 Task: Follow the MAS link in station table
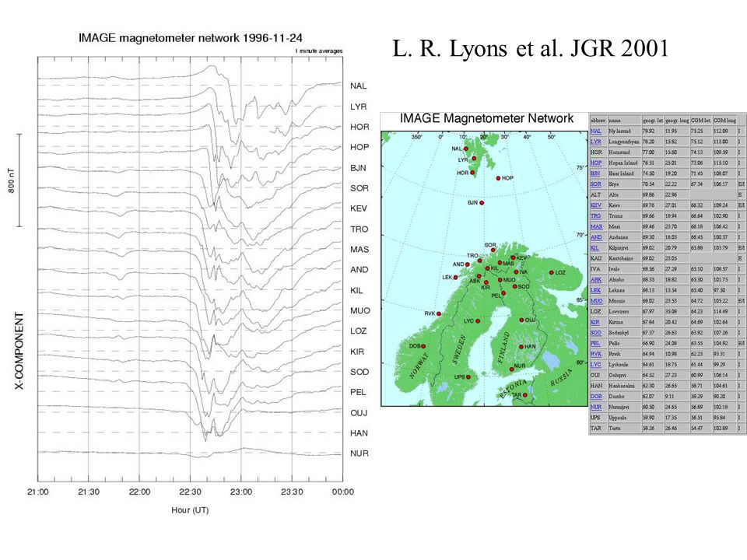click(x=596, y=226)
